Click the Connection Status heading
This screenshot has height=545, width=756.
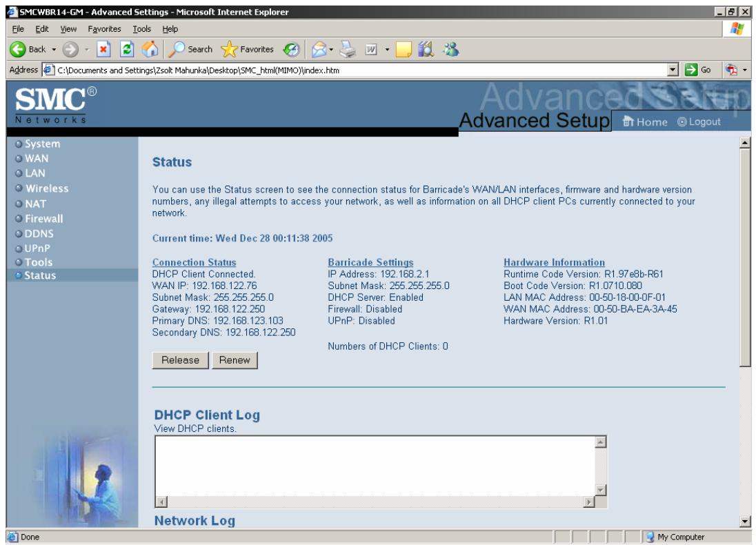[195, 262]
